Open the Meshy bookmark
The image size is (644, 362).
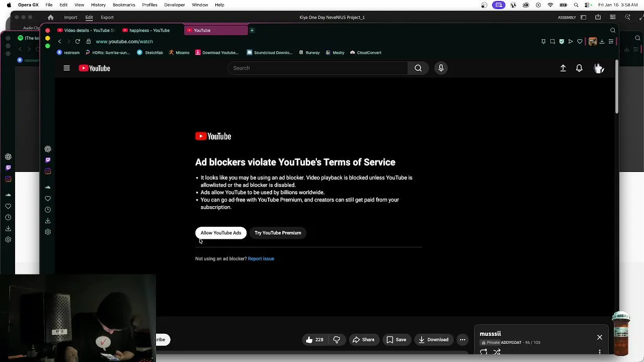[x=335, y=52]
